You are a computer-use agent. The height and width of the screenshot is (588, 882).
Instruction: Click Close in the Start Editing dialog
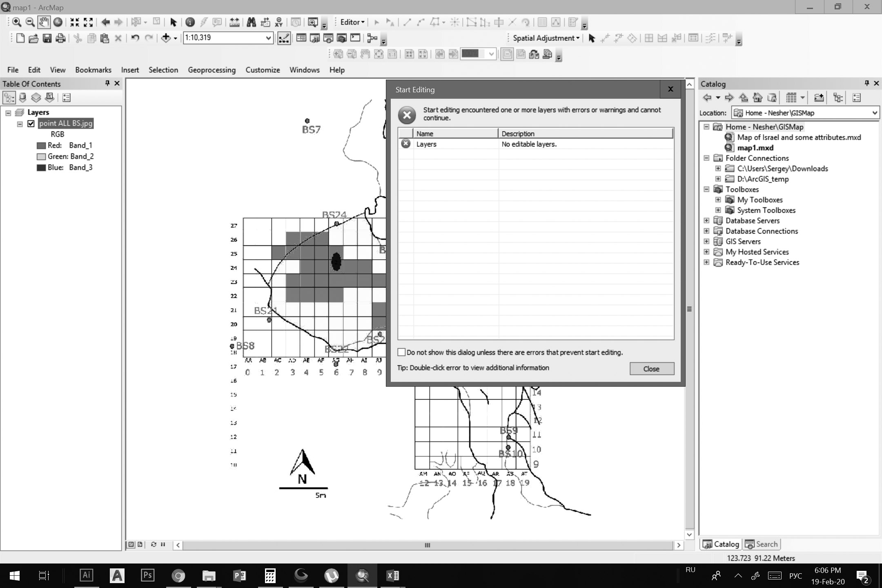651,369
